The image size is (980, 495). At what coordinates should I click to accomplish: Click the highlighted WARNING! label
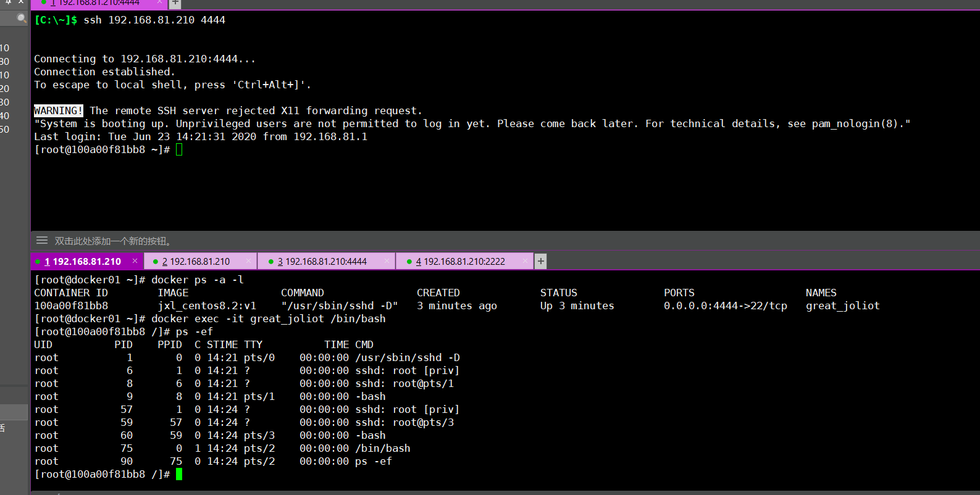pos(58,110)
